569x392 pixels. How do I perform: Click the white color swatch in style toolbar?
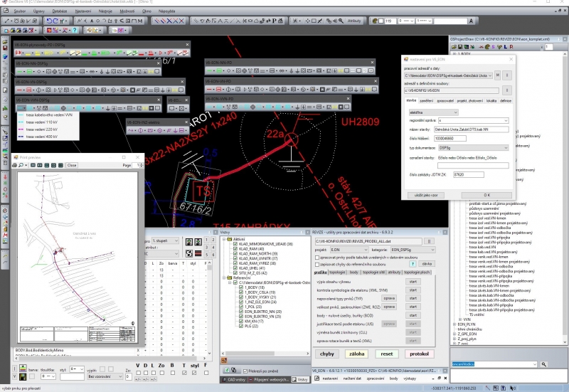(381, 21)
